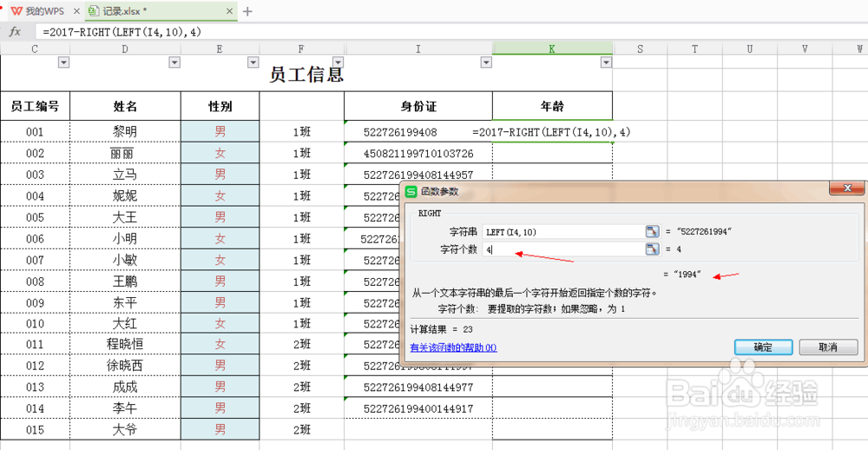Close the 我的WPS tab

click(x=76, y=11)
